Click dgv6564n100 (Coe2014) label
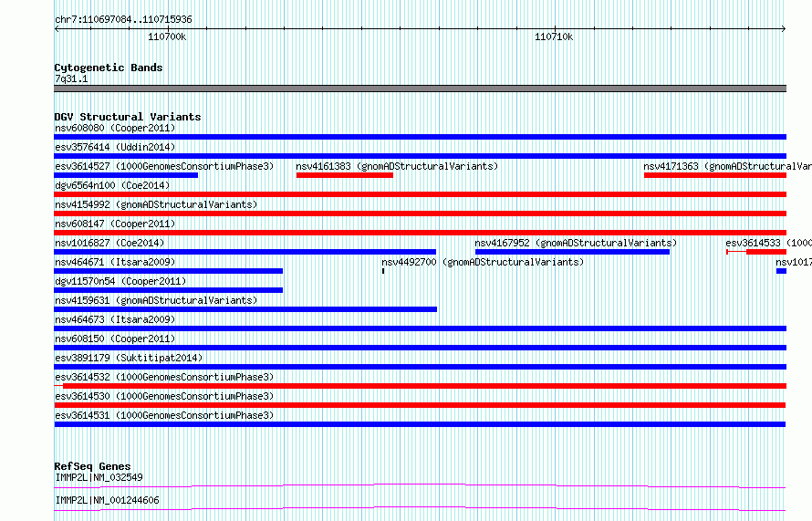 pyautogui.click(x=112, y=185)
